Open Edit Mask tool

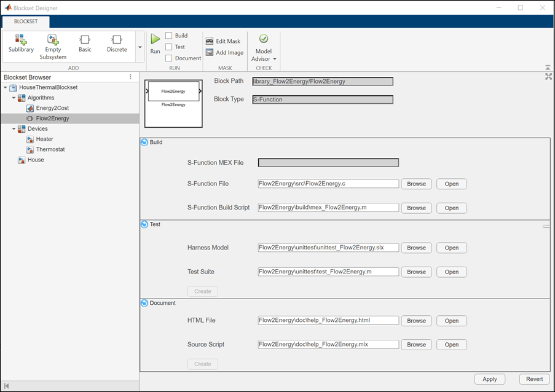click(x=223, y=41)
